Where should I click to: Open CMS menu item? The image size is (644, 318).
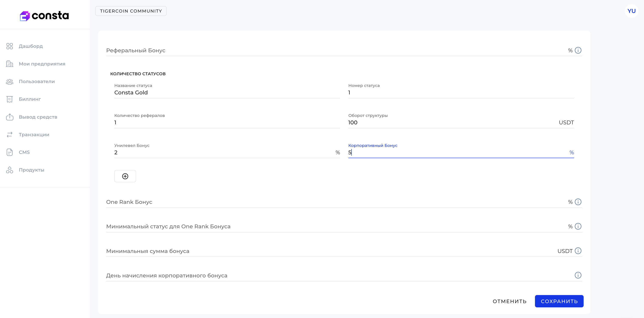tap(24, 152)
